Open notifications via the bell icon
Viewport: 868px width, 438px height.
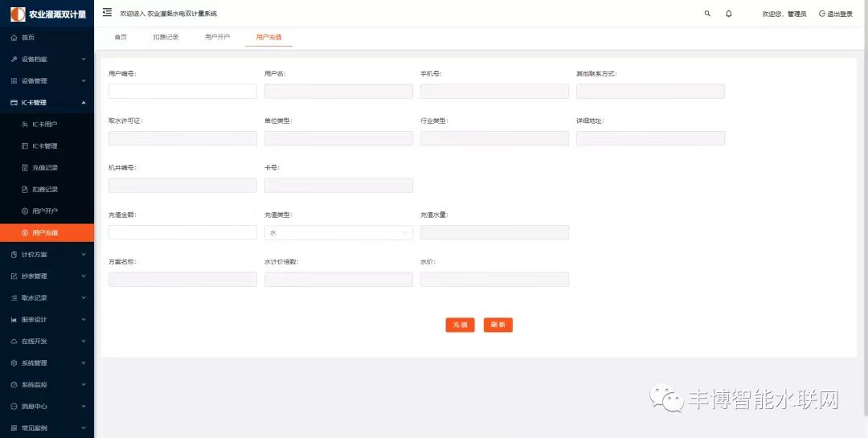(729, 14)
